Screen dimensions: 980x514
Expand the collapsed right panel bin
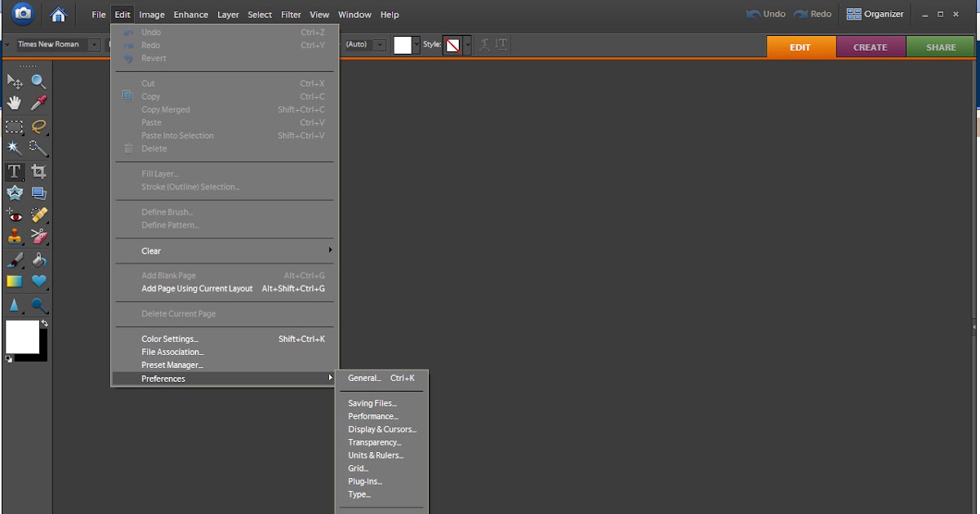(976, 326)
